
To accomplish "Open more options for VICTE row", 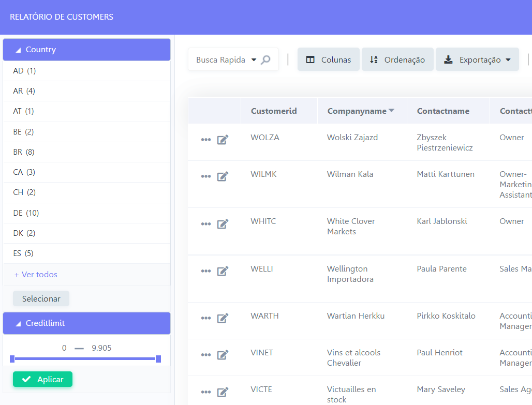I will [206, 392].
